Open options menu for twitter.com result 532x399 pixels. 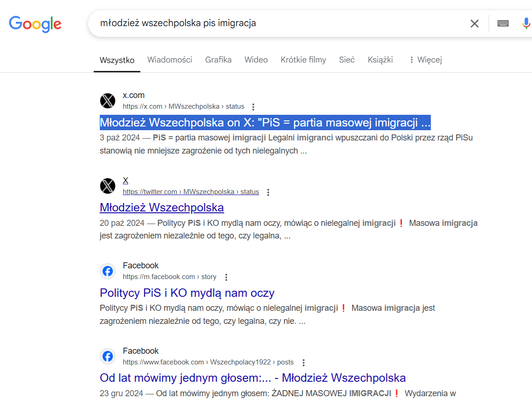pos(268,192)
